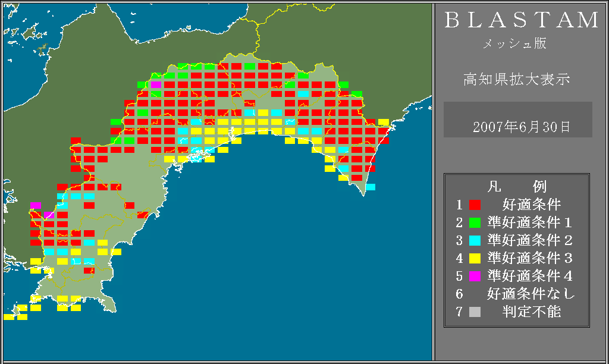Click the 好適条件なし legend label
The image size is (609, 364).
[530, 294]
